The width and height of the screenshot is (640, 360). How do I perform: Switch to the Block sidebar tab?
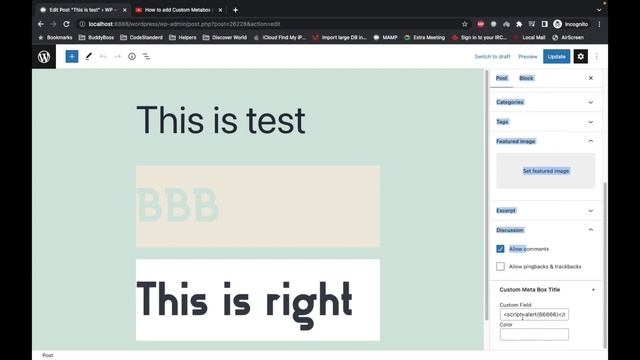click(x=526, y=78)
